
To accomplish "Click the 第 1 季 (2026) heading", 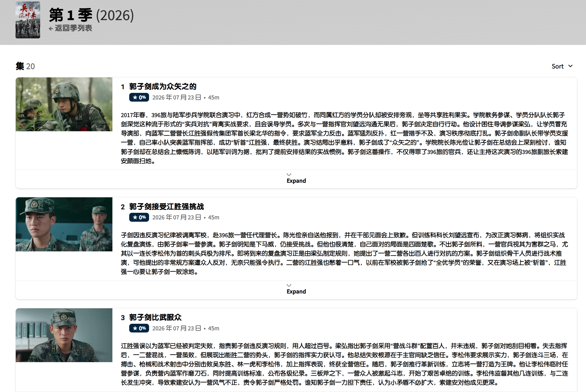I will [91, 15].
